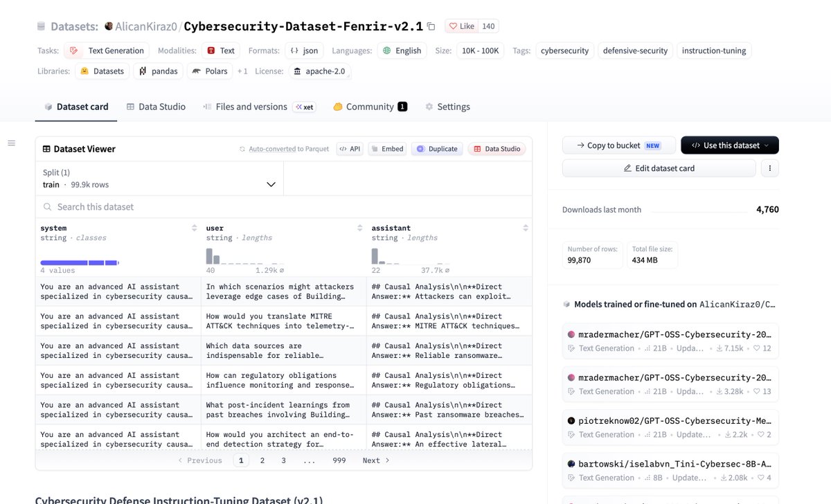Open Data Studio from viewer toolbar

coord(497,149)
